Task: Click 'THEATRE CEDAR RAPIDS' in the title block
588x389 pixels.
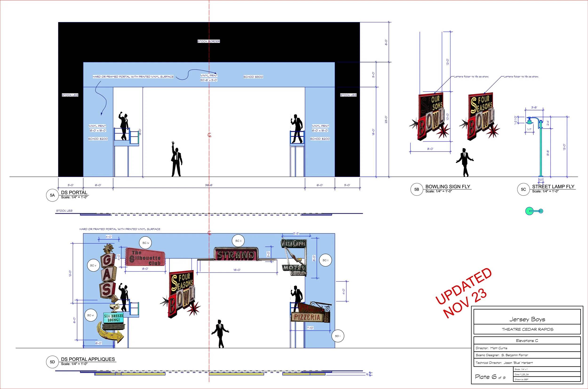Action: click(528, 329)
